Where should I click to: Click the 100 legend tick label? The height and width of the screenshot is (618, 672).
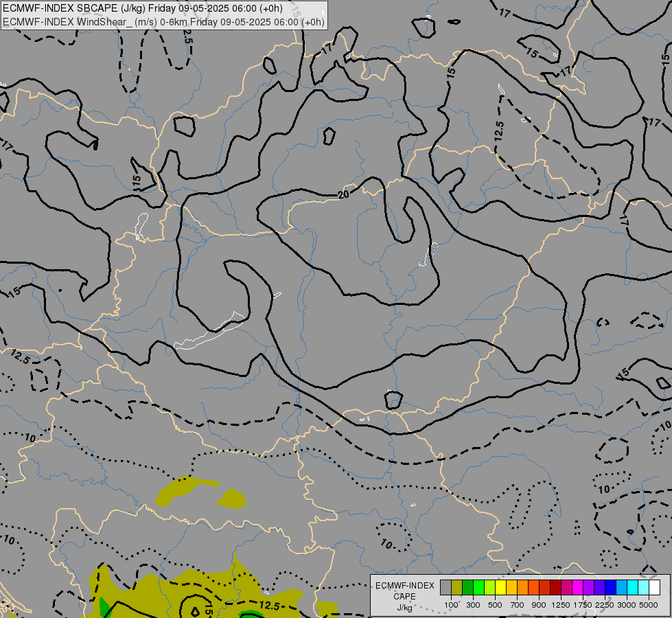[x=451, y=605]
